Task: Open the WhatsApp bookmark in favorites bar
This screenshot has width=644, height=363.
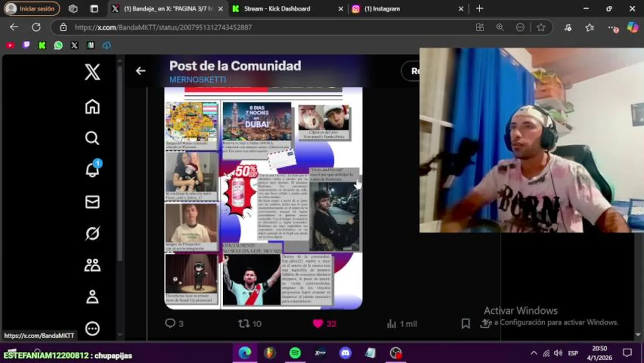Action: [x=58, y=45]
